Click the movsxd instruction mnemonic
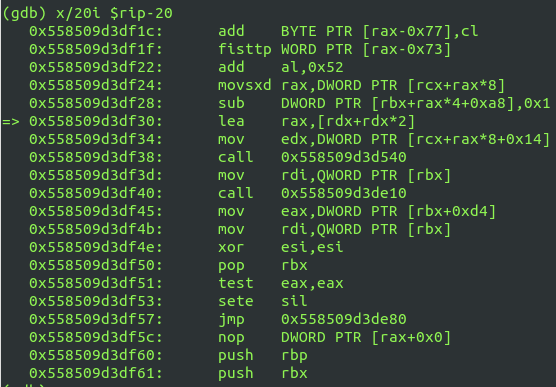 (245, 85)
